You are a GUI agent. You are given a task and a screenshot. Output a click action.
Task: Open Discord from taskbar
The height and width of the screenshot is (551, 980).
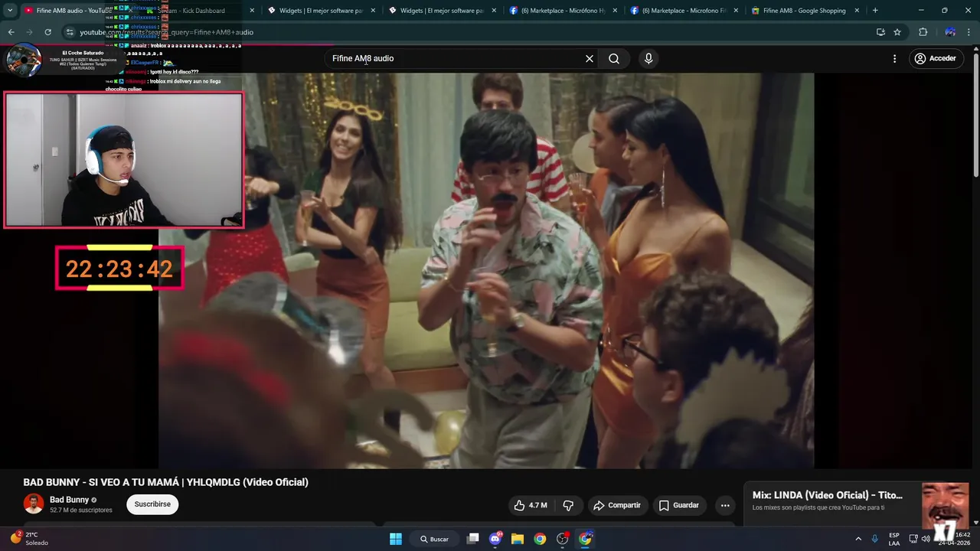pyautogui.click(x=495, y=539)
